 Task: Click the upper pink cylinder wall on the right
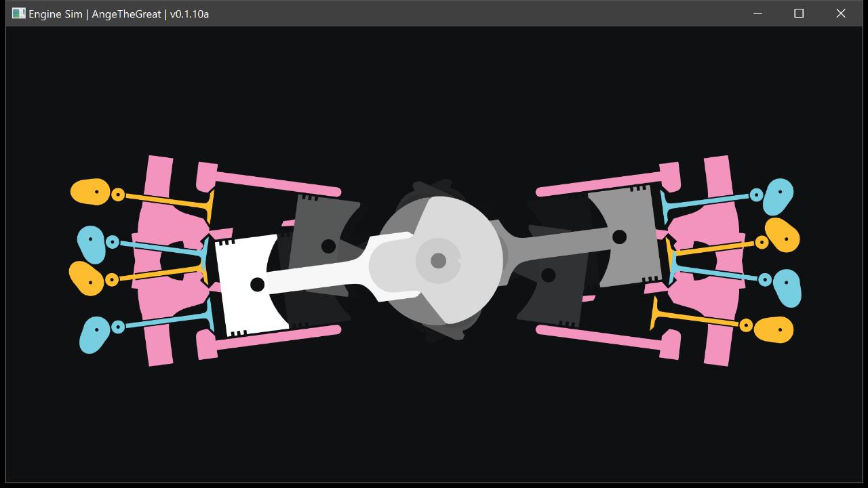click(608, 179)
